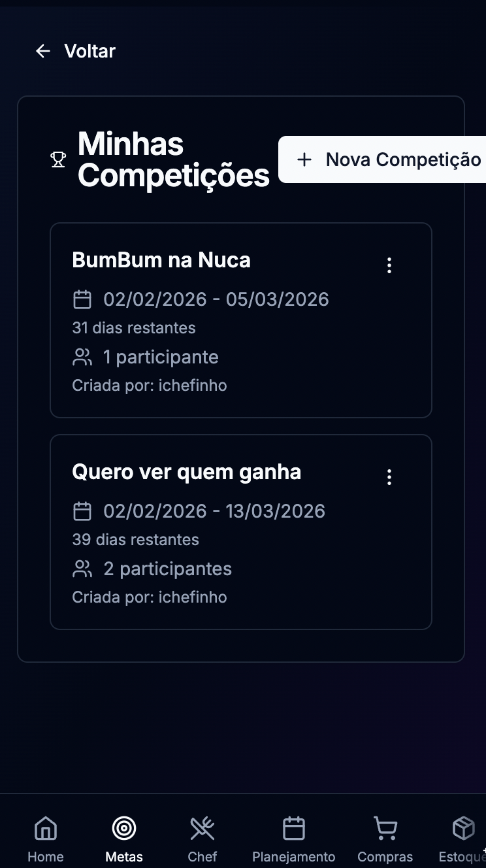Click the participants icon beside 1 participante
The height and width of the screenshot is (868, 486).
point(82,358)
